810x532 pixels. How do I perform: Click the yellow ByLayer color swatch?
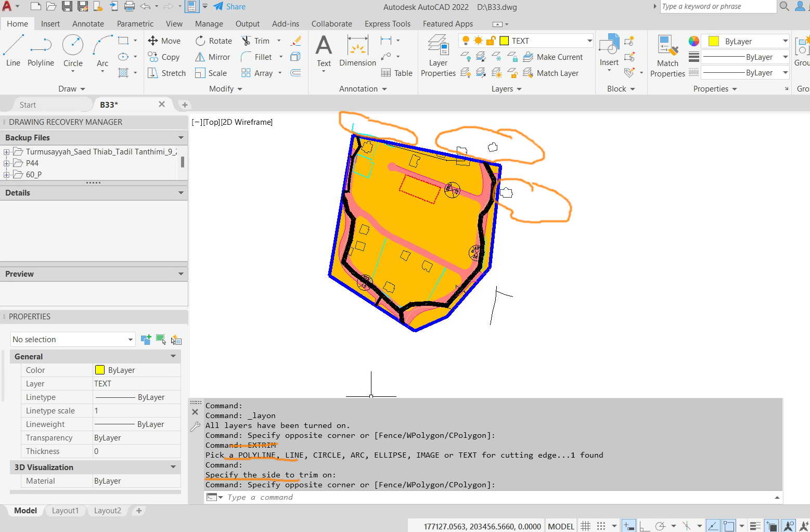713,41
